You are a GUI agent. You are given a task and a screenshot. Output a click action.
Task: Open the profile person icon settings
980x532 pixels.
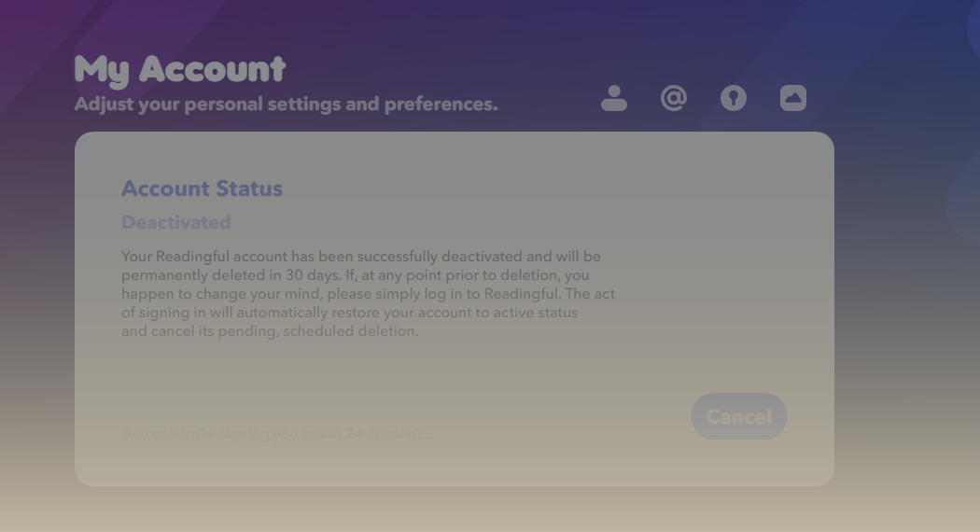pyautogui.click(x=614, y=98)
